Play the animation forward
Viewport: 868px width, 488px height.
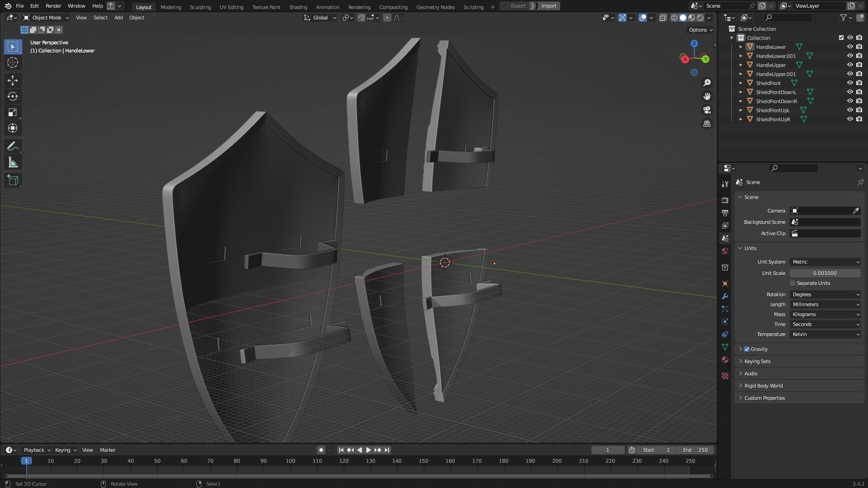(369, 450)
